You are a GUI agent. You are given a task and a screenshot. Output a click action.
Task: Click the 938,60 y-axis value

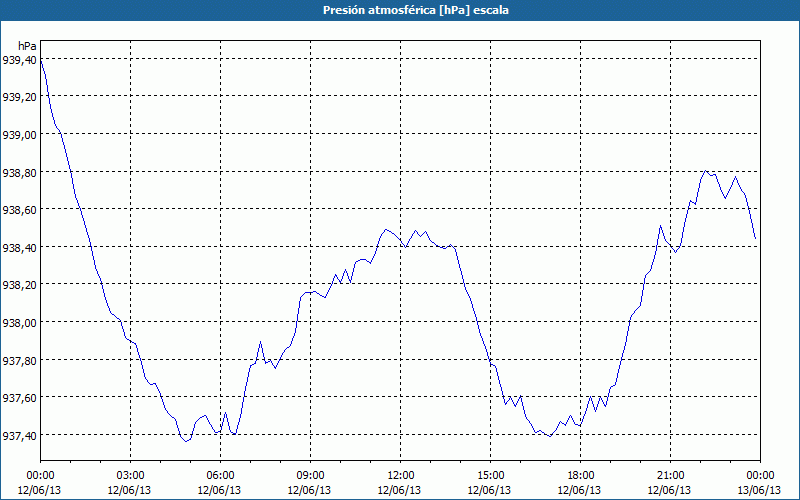tap(19, 210)
